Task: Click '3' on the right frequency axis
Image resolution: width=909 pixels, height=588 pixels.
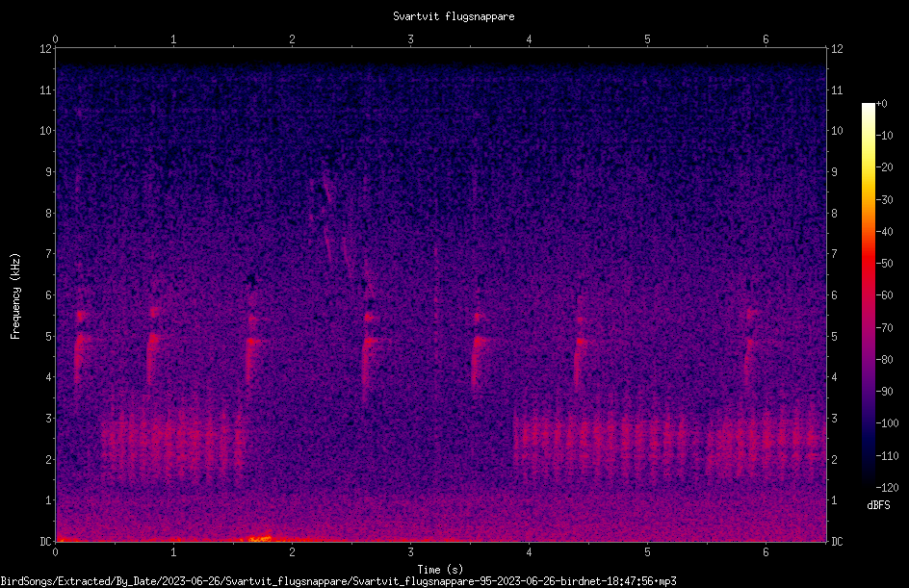Action: [x=834, y=419]
